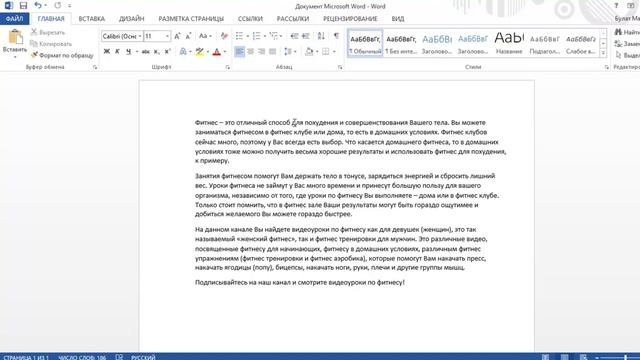Toggle underline formatting (Ч)
640x360 pixels.
(128, 51)
